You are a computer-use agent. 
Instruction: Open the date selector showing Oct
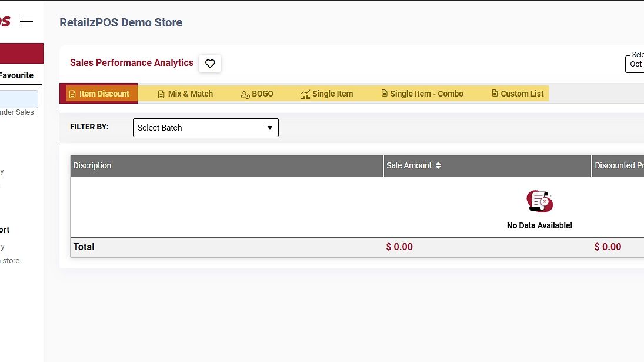click(x=635, y=64)
